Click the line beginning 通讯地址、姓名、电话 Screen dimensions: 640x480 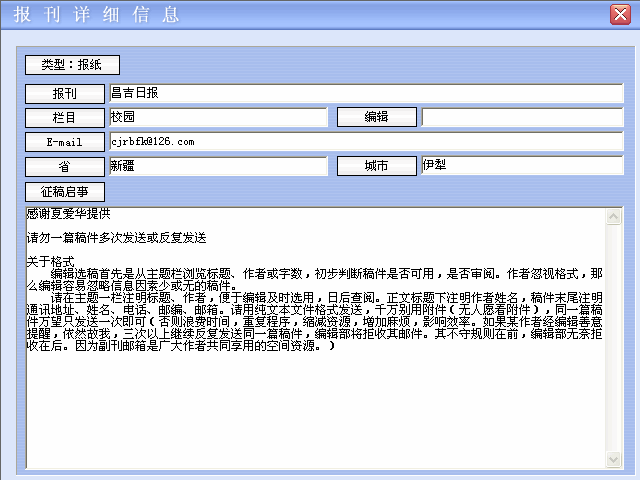[x=315, y=309]
